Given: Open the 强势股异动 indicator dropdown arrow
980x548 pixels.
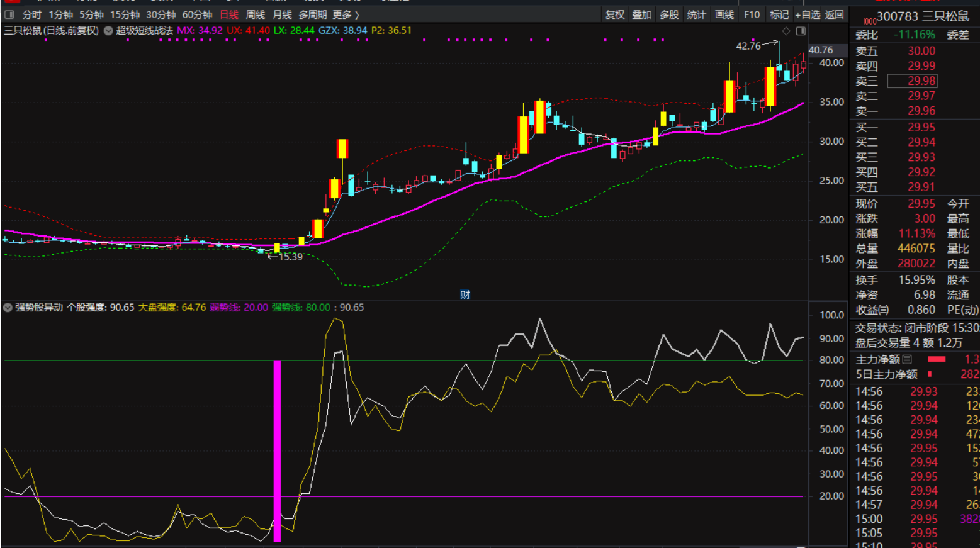Looking at the screenshot, I should [8, 308].
